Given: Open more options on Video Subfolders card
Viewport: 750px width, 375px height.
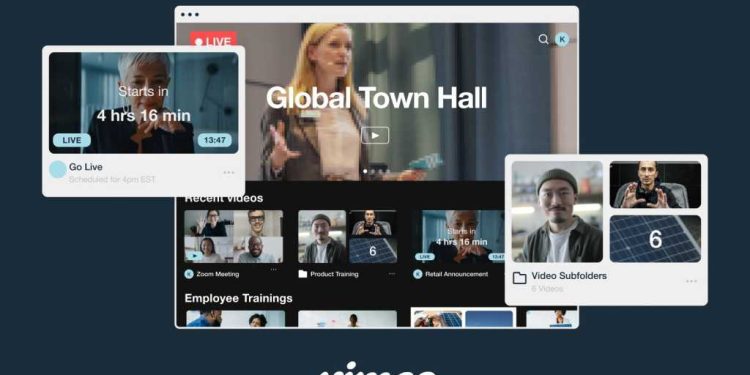Looking at the screenshot, I should pos(691,281).
